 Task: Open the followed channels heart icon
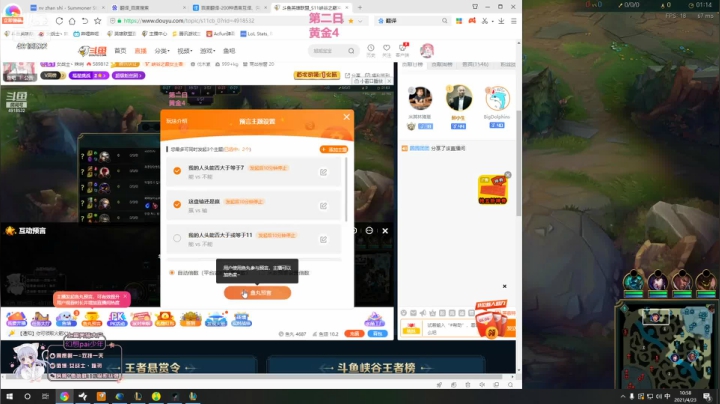[x=387, y=50]
